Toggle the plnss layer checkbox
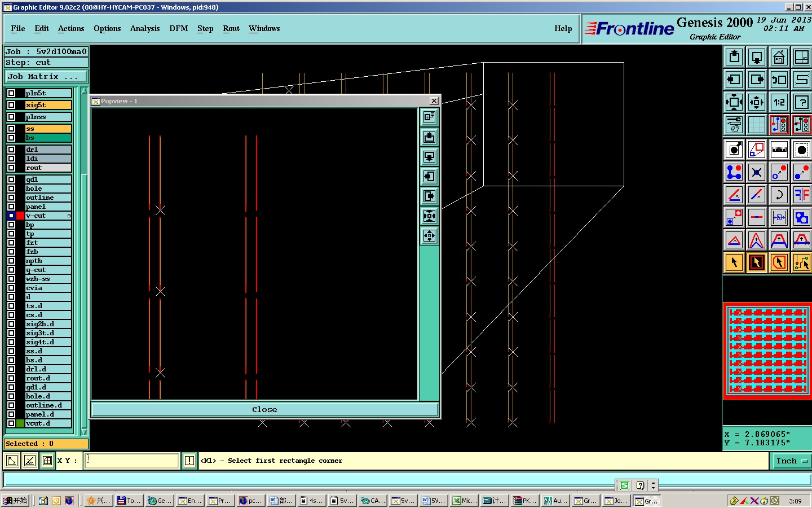The image size is (812, 508). point(11,117)
